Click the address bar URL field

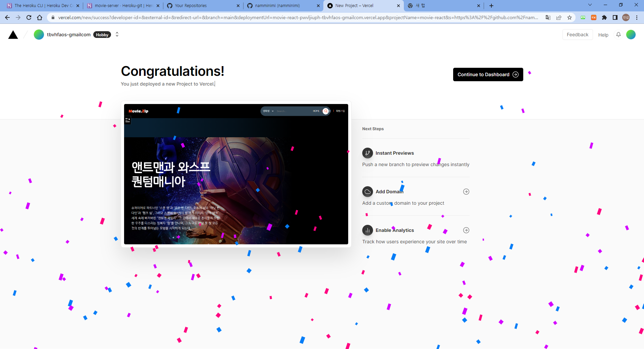[x=298, y=17]
